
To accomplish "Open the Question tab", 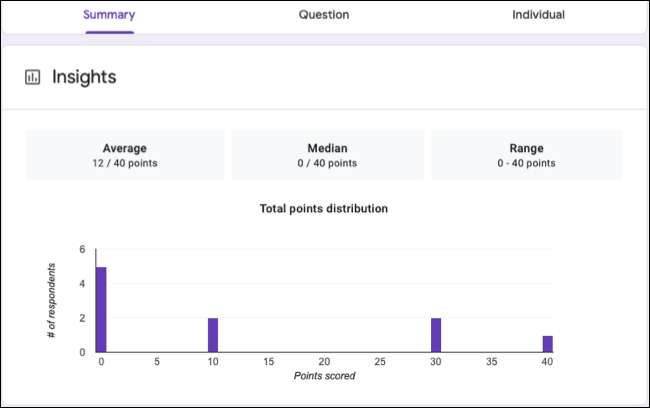I will pyautogui.click(x=324, y=15).
